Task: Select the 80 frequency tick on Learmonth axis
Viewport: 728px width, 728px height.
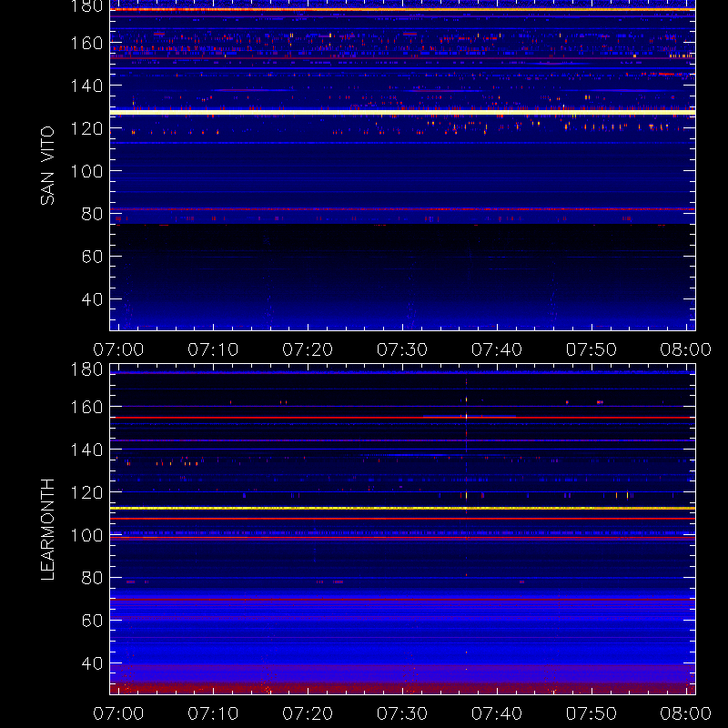Action: click(x=93, y=578)
